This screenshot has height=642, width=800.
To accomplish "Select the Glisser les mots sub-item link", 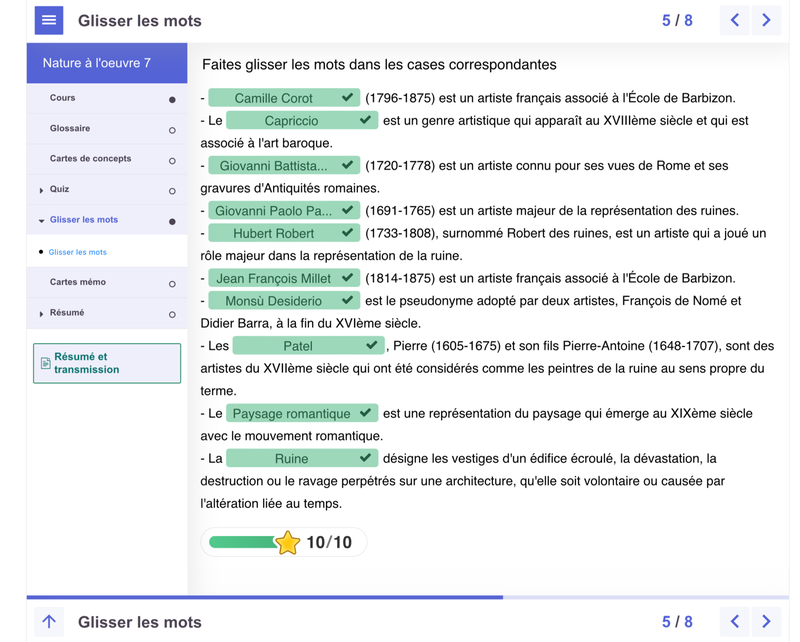I will pyautogui.click(x=78, y=252).
